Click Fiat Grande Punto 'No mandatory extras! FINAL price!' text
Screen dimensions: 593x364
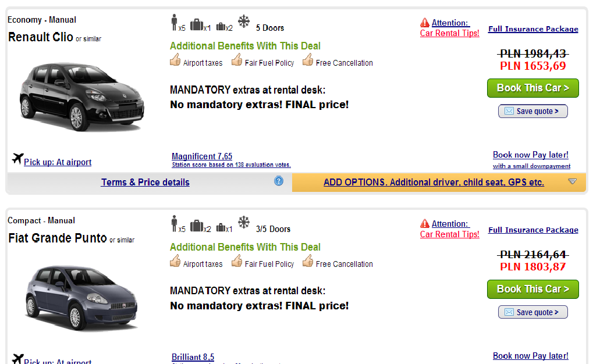point(260,306)
